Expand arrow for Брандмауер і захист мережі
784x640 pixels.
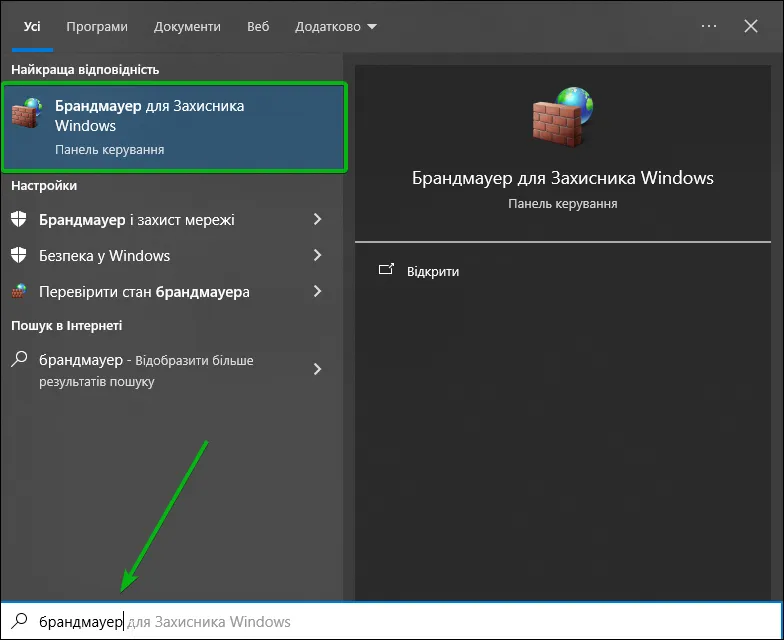[317, 219]
